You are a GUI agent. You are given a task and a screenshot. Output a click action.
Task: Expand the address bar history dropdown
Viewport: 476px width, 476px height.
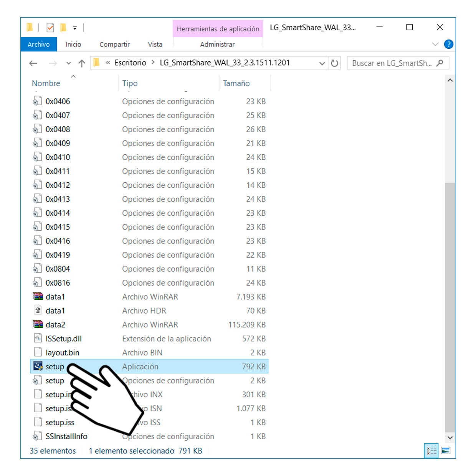322,63
